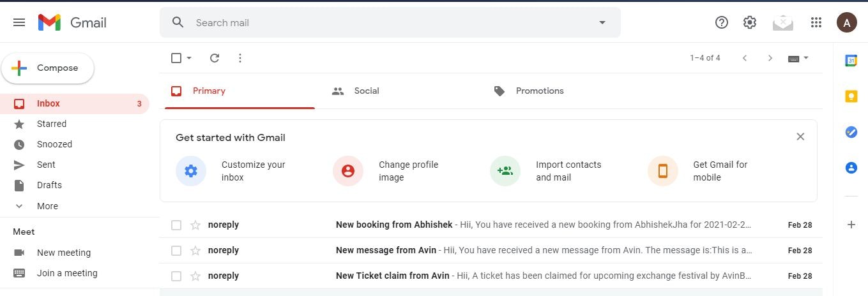The height and width of the screenshot is (296, 868).
Task: Click the Support help icon
Action: 722,22
